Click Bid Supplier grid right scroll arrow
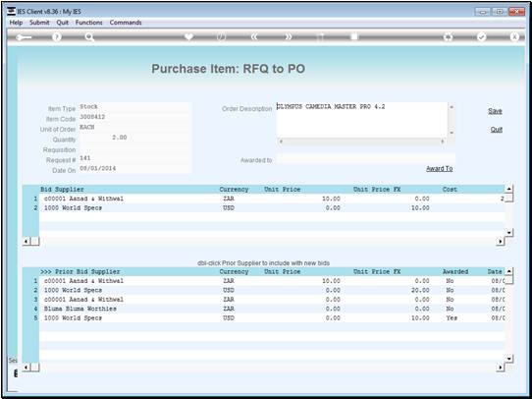This screenshot has height=399, width=532. pyautogui.click(x=501, y=242)
